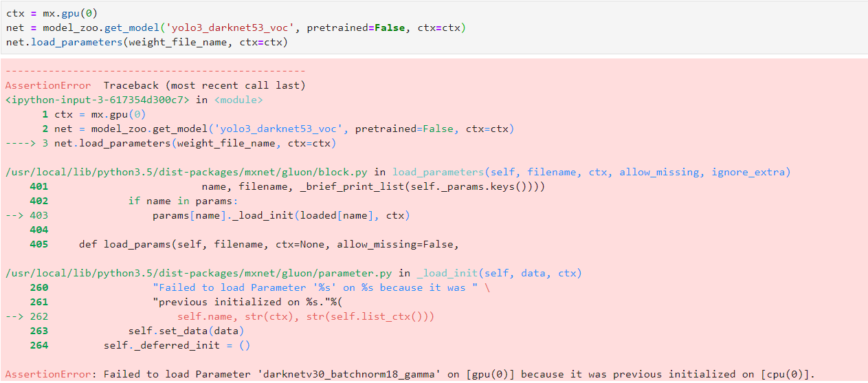Screen dimensions: 868x383
Task: Click the get_model line in the input cell
Action: (236, 28)
